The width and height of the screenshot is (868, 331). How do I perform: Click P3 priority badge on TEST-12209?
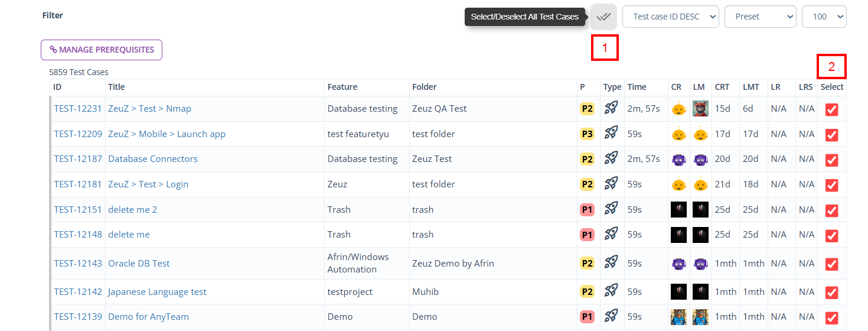click(x=587, y=134)
